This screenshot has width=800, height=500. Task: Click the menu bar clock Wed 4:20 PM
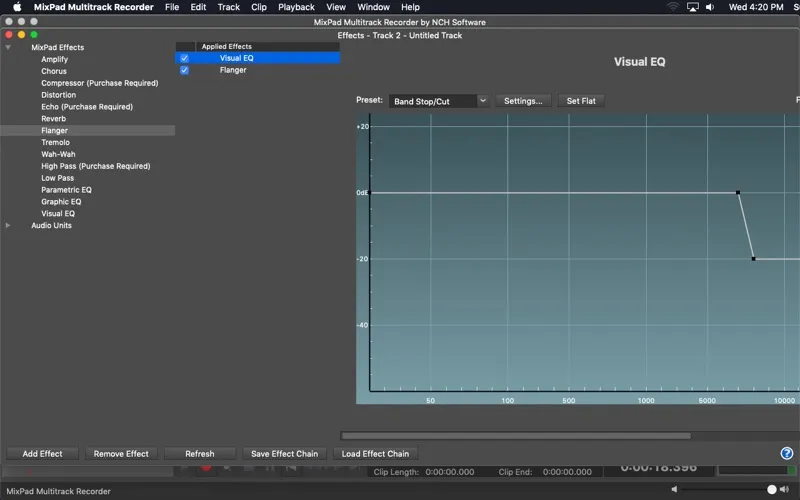pos(756,7)
